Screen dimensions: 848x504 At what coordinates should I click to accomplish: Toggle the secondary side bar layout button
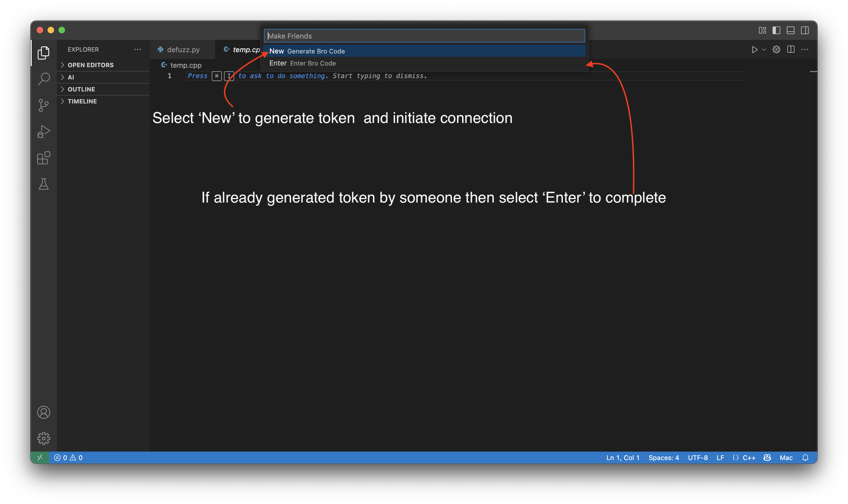tap(805, 30)
